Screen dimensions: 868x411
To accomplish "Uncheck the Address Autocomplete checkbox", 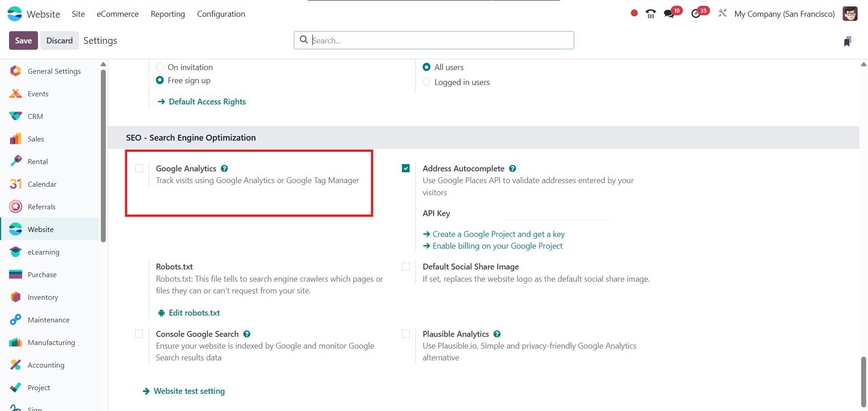I will pos(406,168).
